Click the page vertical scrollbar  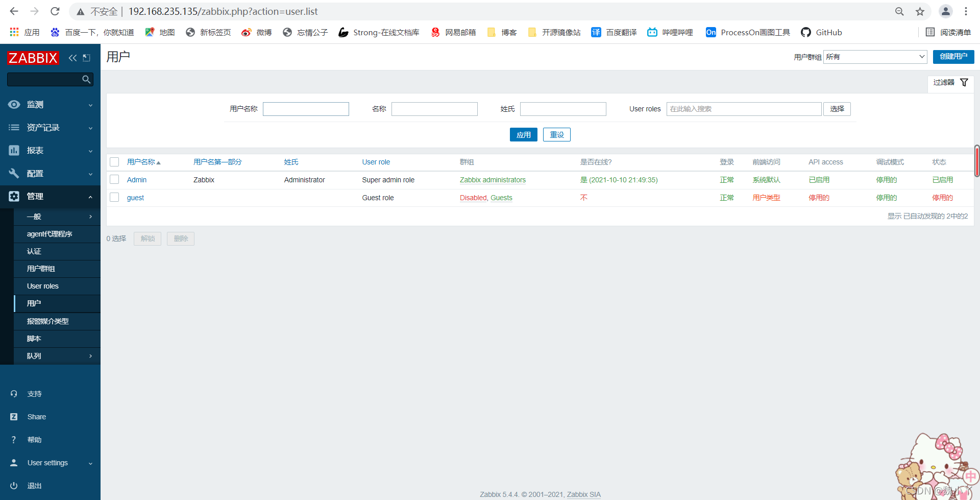click(x=977, y=161)
